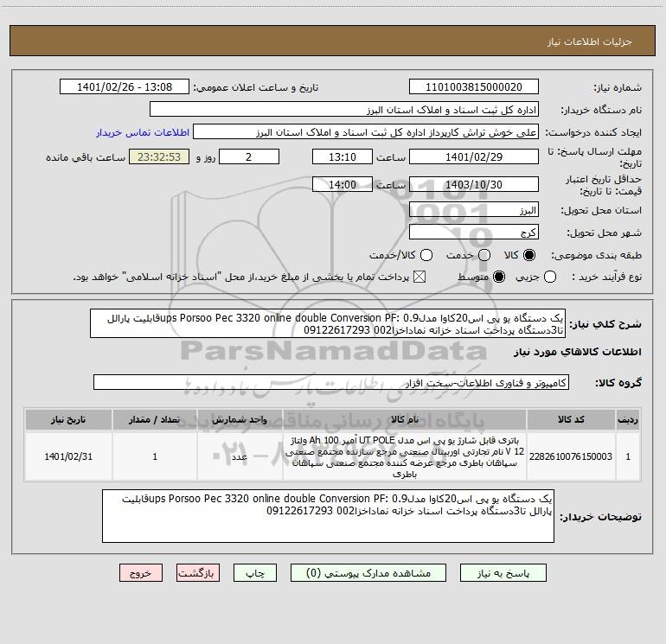Click the نام دستگاه خریدار field
This screenshot has width=666, height=644.
coord(344,109)
